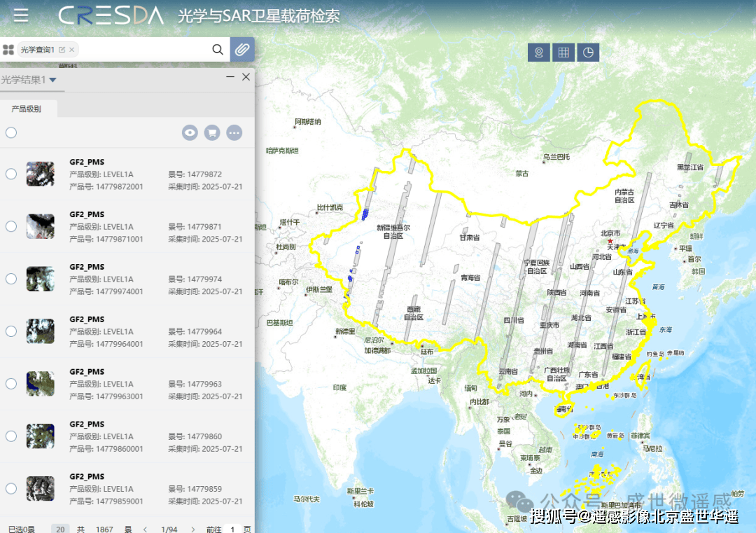Select the result with scene number 14779872
Viewport: 756px width, 533px height.
11,174
